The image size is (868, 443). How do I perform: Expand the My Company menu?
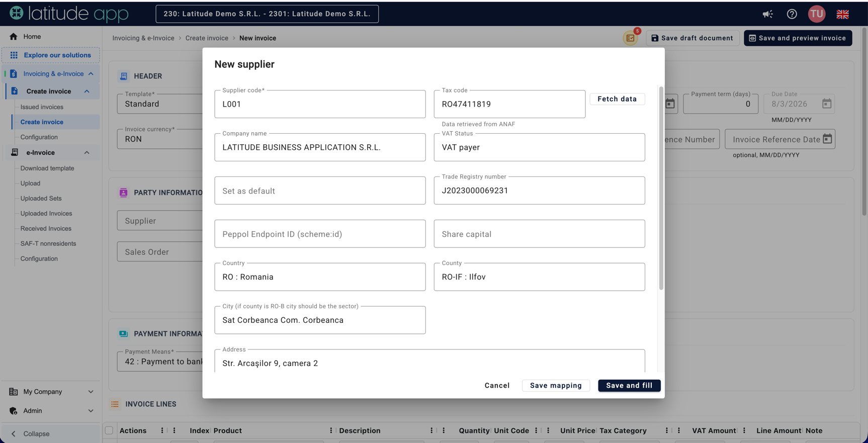[91, 392]
